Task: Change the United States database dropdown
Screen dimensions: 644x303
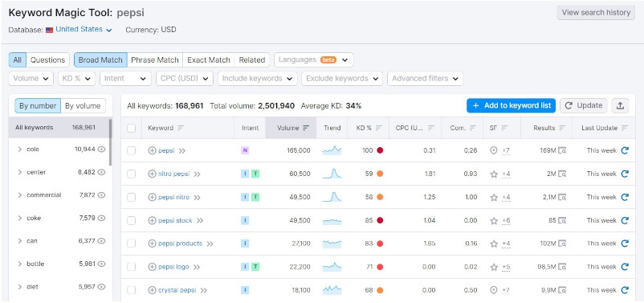Action: point(84,30)
